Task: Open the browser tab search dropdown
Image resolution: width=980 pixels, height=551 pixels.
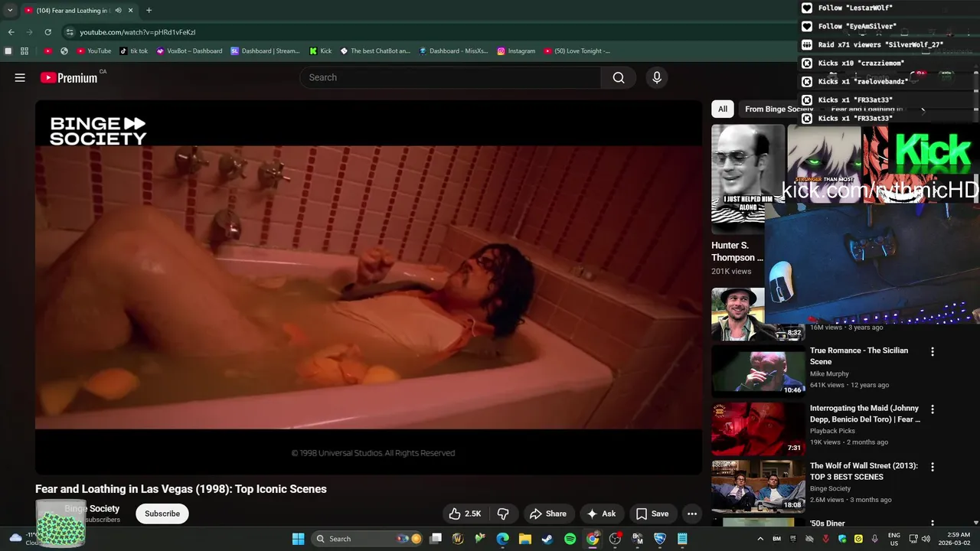Action: click(10, 10)
